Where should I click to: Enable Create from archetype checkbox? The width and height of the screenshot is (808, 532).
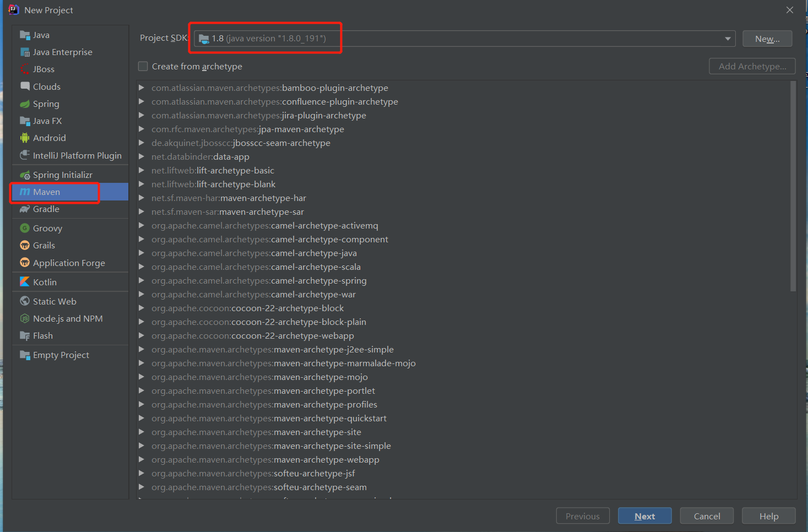coord(143,67)
